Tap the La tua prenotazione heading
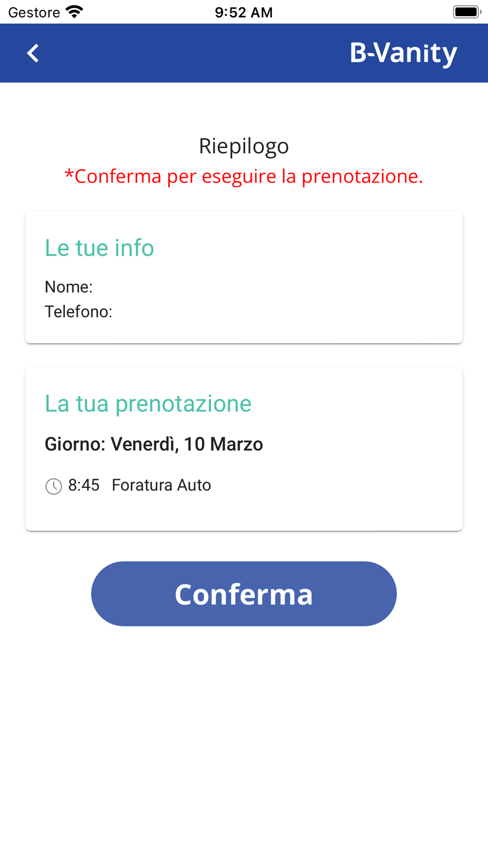This screenshot has width=488, height=868. pyautogui.click(x=148, y=404)
